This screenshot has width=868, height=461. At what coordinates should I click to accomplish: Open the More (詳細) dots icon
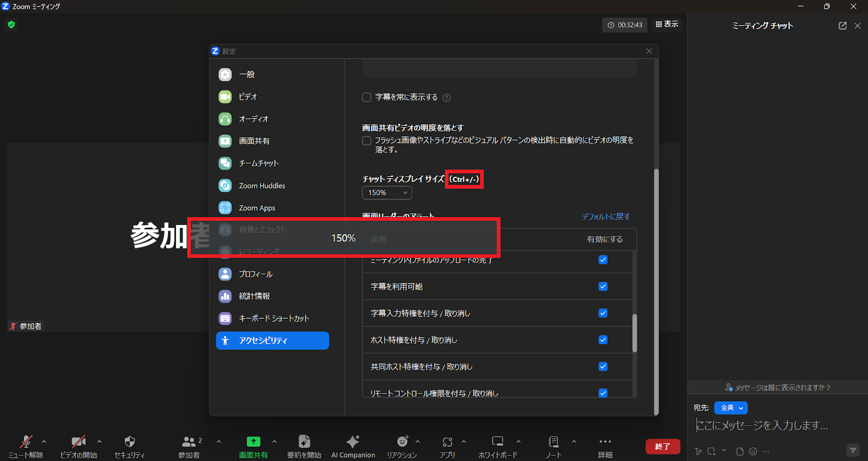pos(605,441)
